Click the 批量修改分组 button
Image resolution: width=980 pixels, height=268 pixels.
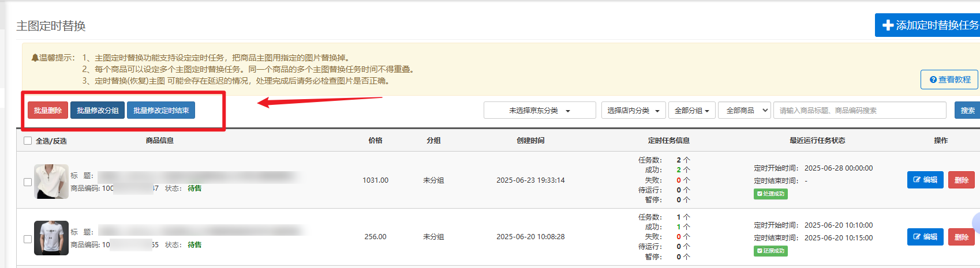pyautogui.click(x=98, y=111)
